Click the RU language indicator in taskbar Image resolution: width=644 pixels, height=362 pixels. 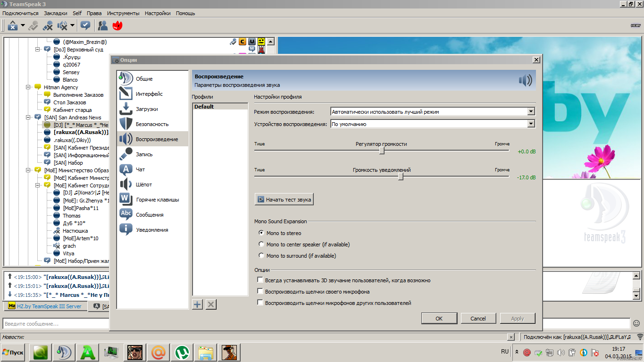coord(505,352)
